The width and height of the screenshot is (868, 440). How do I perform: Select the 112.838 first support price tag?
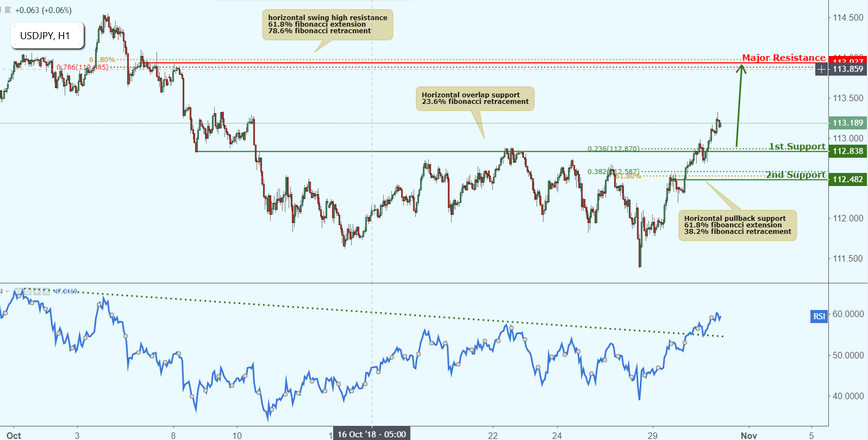848,151
